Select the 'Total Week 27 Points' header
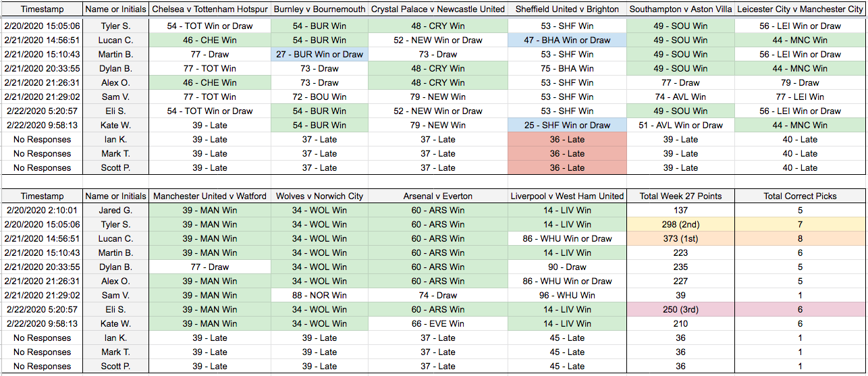 [x=680, y=196]
